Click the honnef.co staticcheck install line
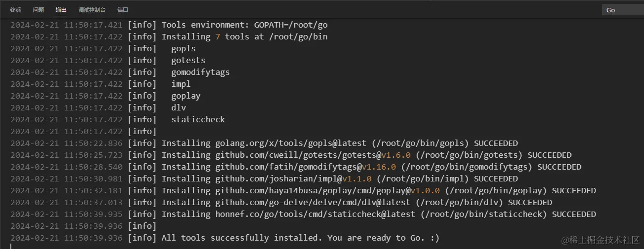 coord(379,214)
